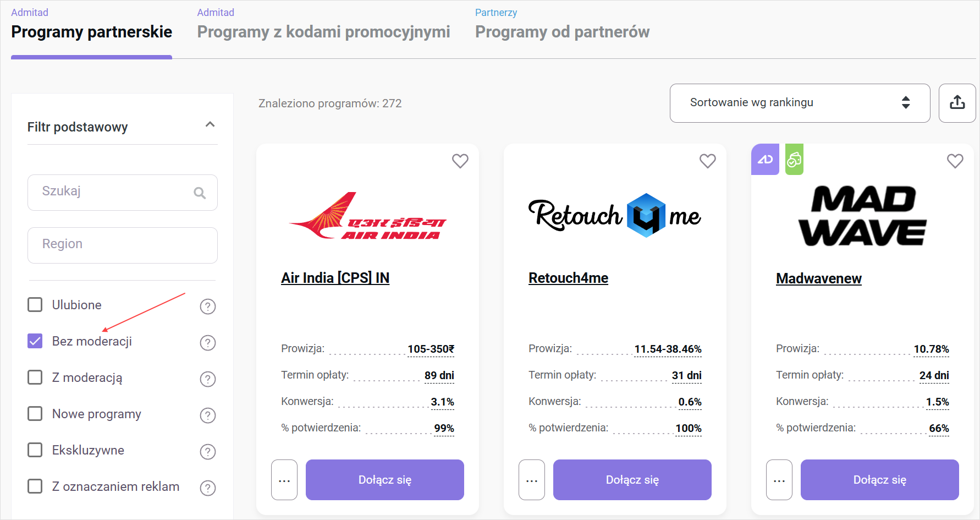The image size is (980, 520).
Task: Click the search magnifier icon in Szukaj field
Action: tap(200, 193)
